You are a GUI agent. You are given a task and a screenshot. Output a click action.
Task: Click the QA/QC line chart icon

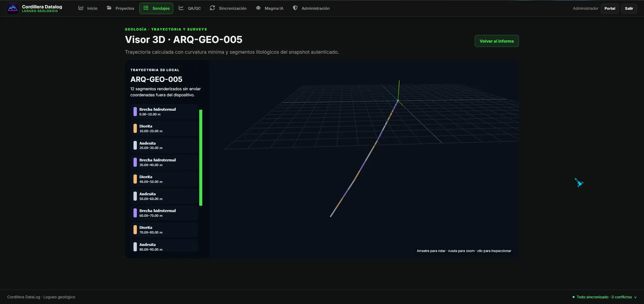181,8
